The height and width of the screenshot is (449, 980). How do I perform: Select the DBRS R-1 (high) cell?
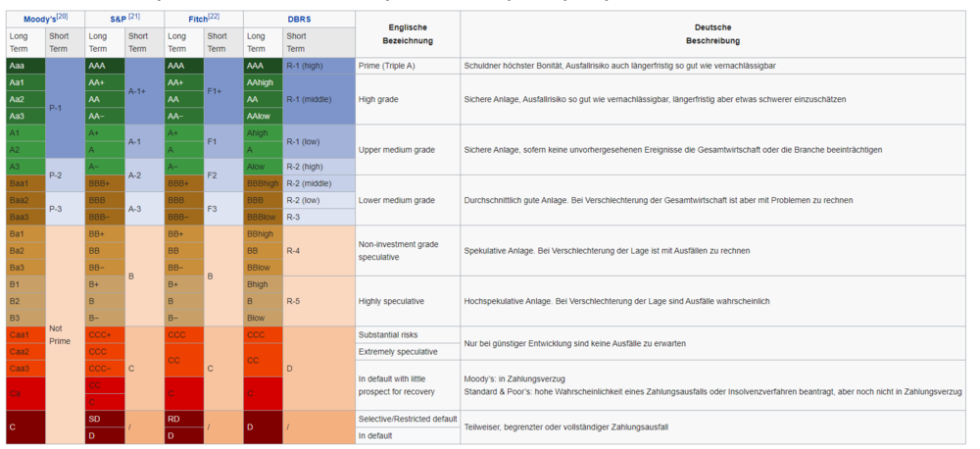[318, 66]
